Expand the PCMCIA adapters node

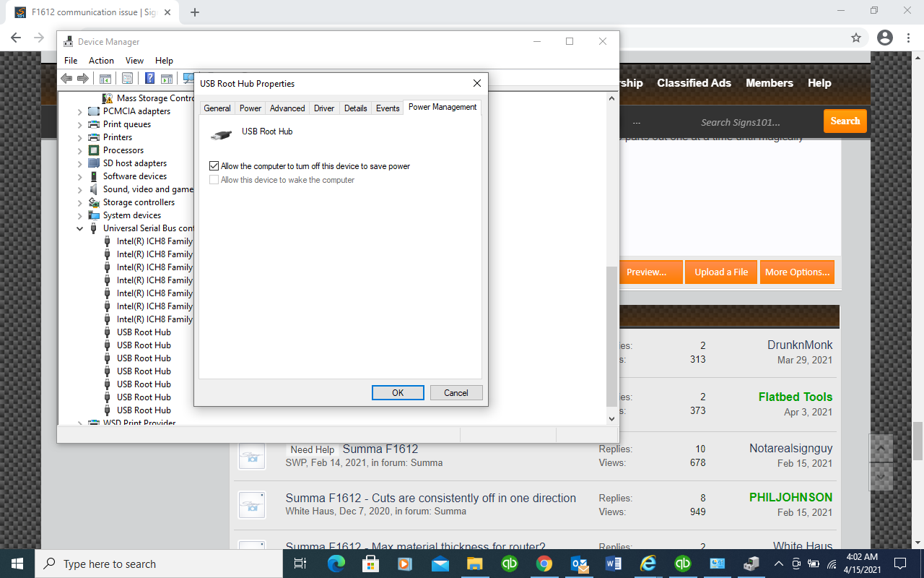click(80, 111)
